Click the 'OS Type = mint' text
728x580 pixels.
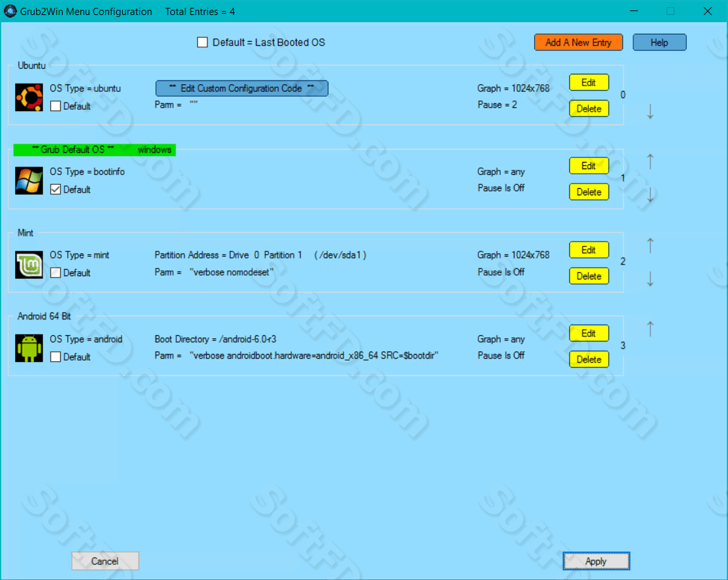pyautogui.click(x=80, y=255)
